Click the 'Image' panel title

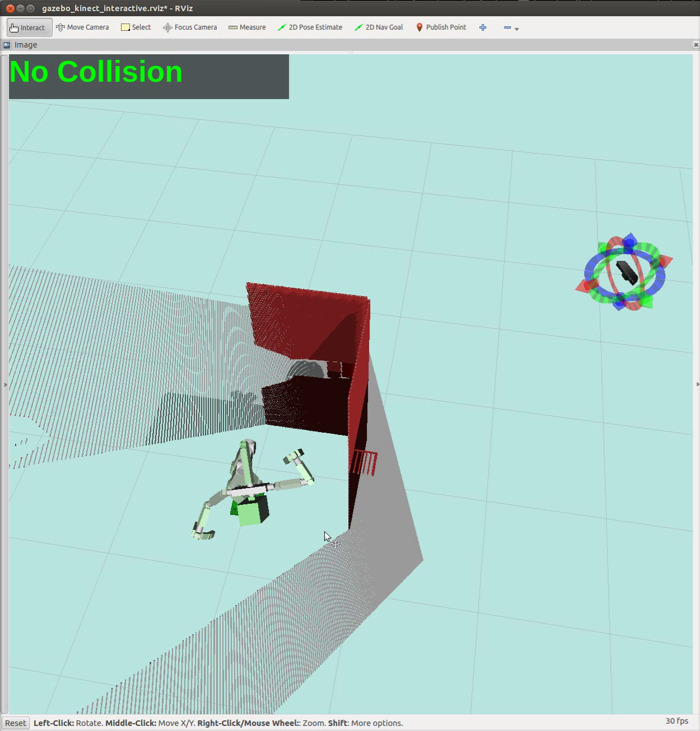tap(26, 45)
